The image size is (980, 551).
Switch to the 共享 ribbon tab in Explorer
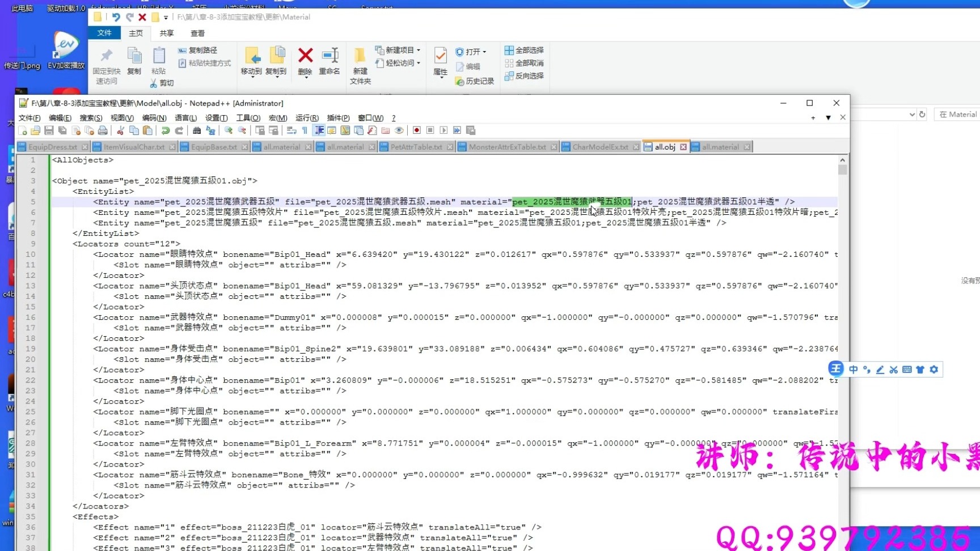(167, 33)
